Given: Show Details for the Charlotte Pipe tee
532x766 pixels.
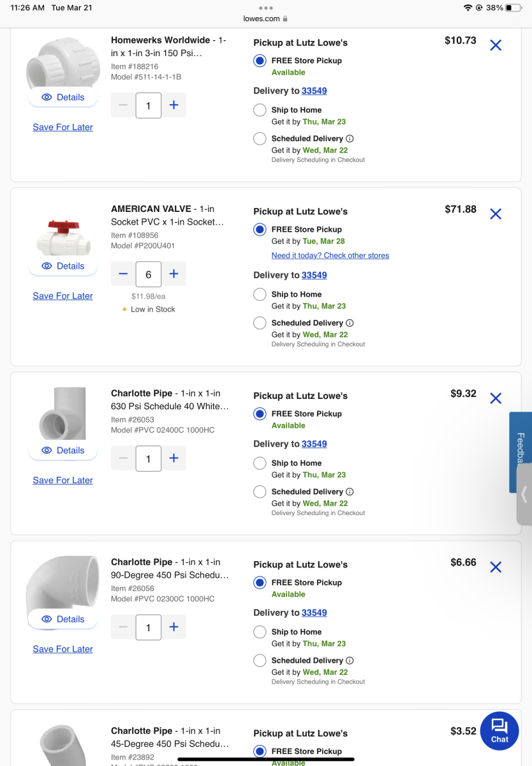Looking at the screenshot, I should point(63,450).
